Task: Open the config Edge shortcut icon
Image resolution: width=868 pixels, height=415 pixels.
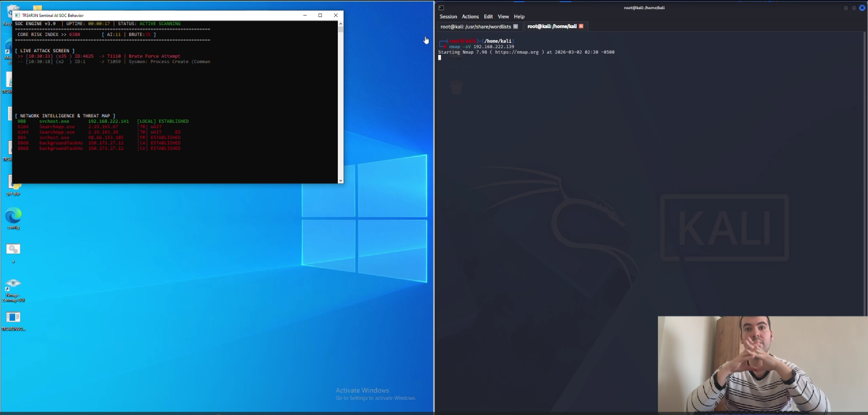Action: click(x=13, y=216)
